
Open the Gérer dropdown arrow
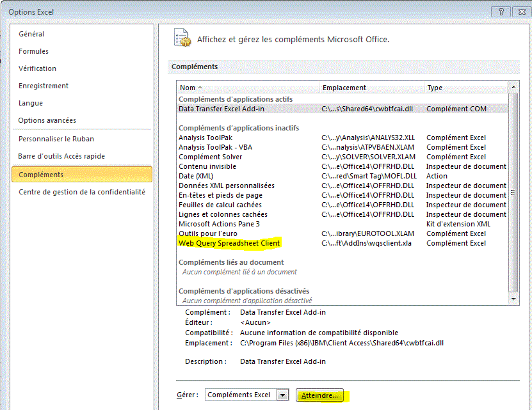pos(282,395)
